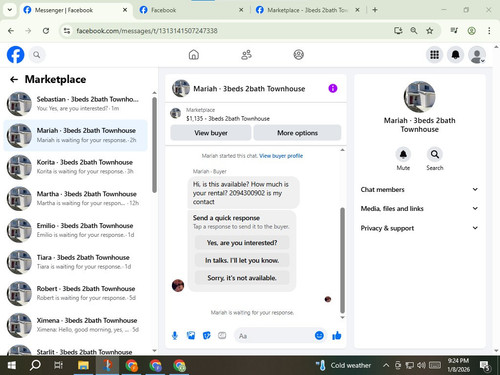Image resolution: width=500 pixels, height=375 pixels.
Task: Go back with the Marketplace arrow
Action: point(14,79)
